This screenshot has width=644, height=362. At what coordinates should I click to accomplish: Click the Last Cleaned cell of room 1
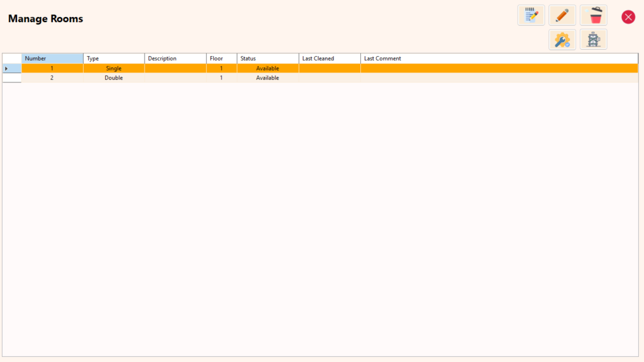click(330, 68)
